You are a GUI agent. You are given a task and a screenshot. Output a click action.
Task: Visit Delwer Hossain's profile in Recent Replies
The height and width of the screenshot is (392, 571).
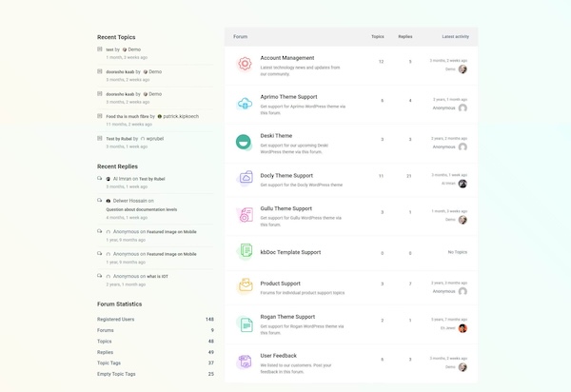coord(129,201)
